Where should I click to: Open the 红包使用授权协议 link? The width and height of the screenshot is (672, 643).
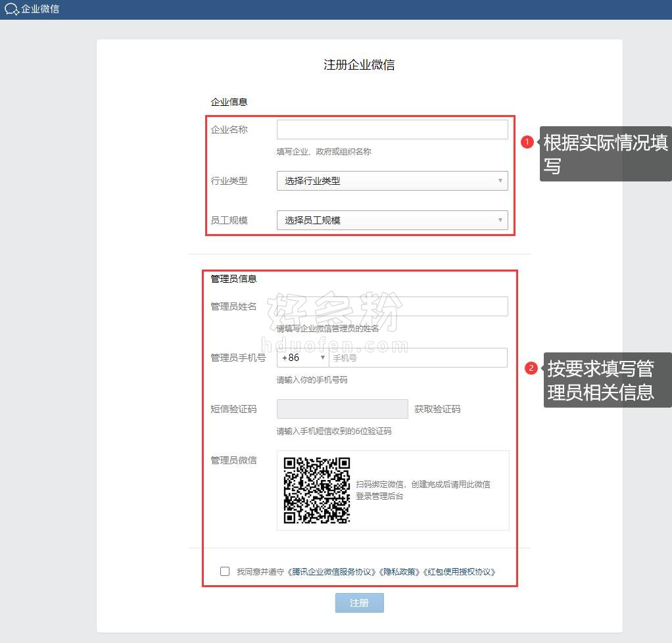pyautogui.click(x=459, y=572)
